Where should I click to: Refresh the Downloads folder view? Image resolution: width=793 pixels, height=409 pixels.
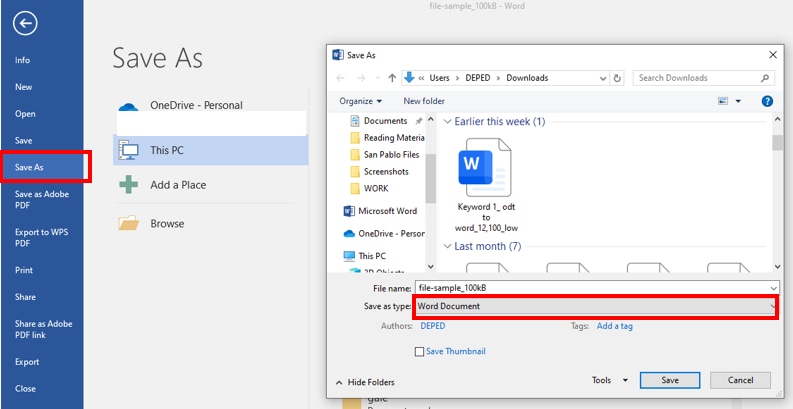(x=617, y=78)
